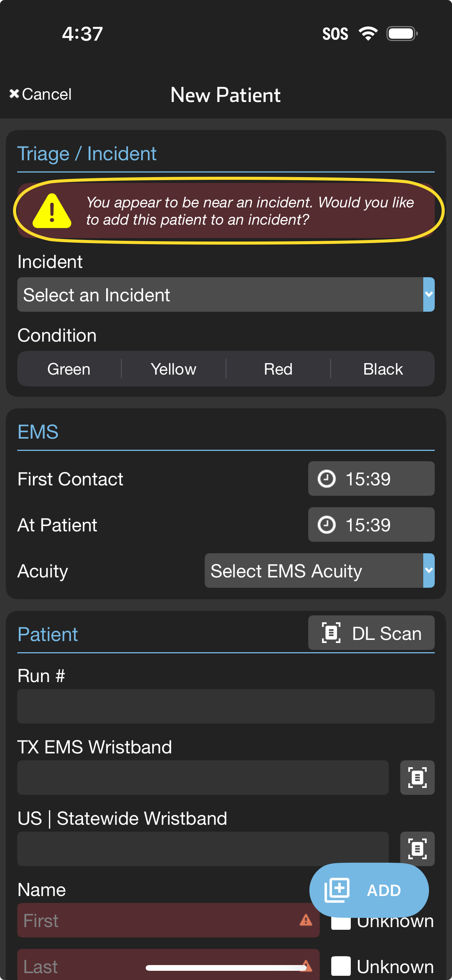Tap the DL Scan barcode icon
This screenshot has width=452, height=980.
coord(330,633)
